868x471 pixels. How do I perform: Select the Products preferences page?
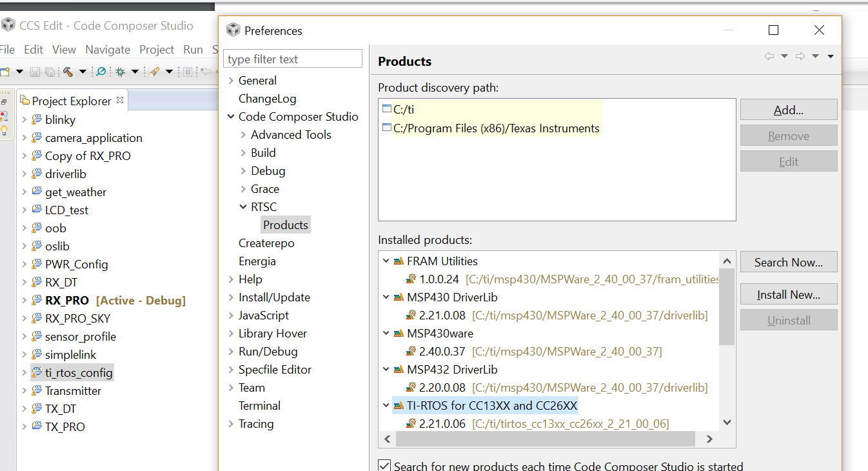click(286, 225)
